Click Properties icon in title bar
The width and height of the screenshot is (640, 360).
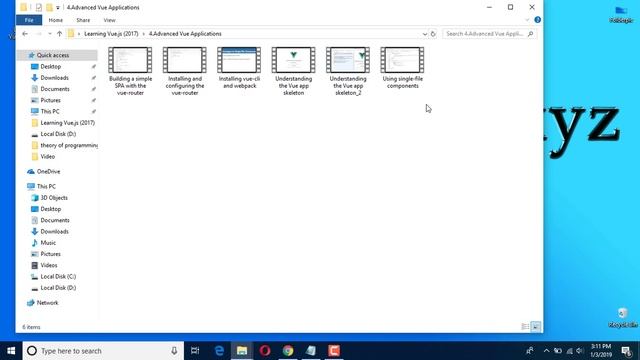pos(38,7)
